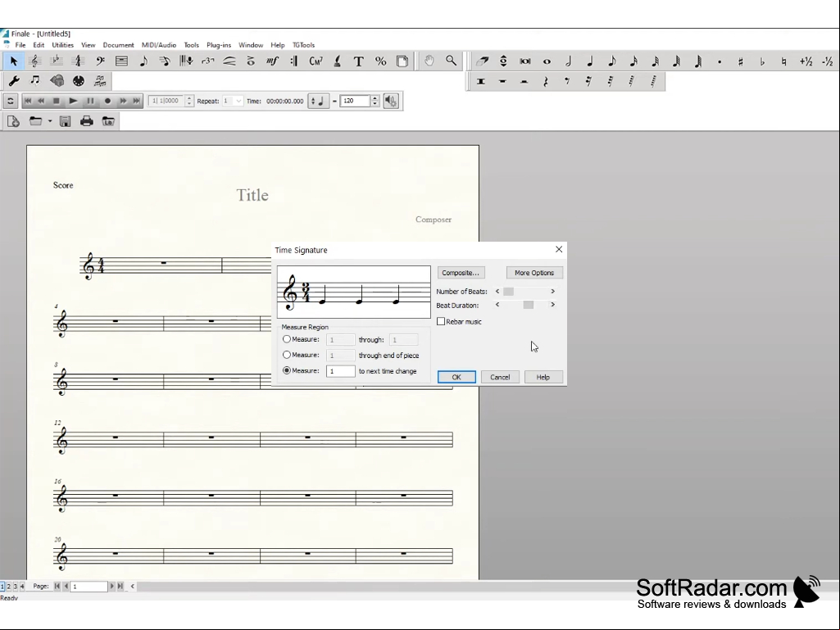Choose the augmentation dot tool
This screenshot has width=840, height=630.
(x=719, y=61)
